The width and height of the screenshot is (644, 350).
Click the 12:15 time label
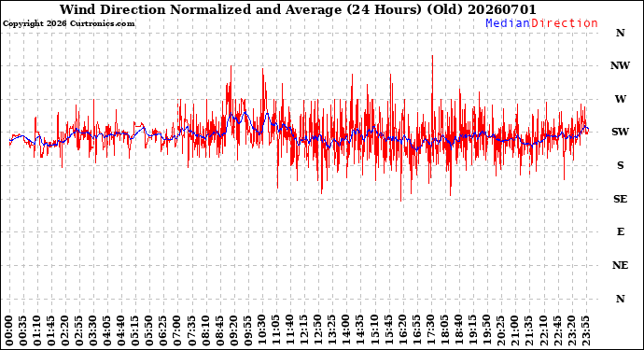(x=304, y=330)
